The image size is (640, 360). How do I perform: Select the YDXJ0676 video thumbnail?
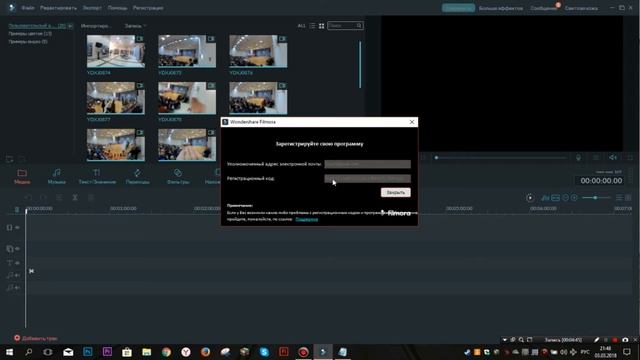pos(258,51)
